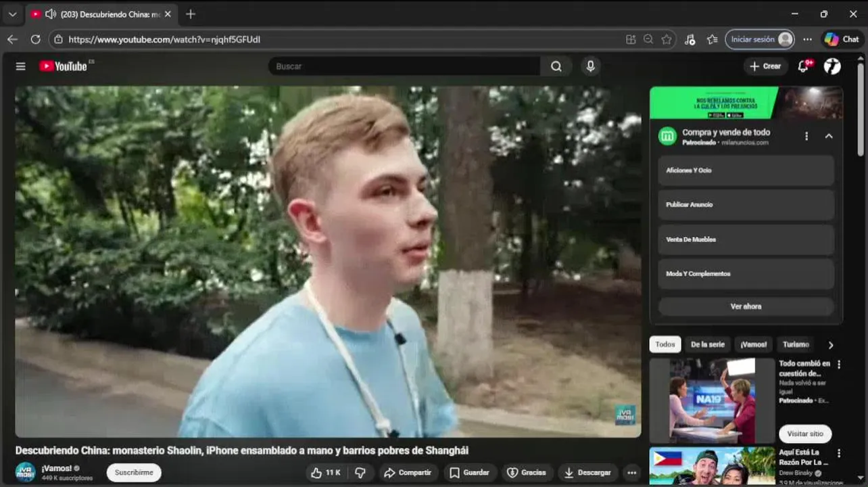The image size is (868, 487).
Task: Open the media control music icon
Action: pos(690,39)
